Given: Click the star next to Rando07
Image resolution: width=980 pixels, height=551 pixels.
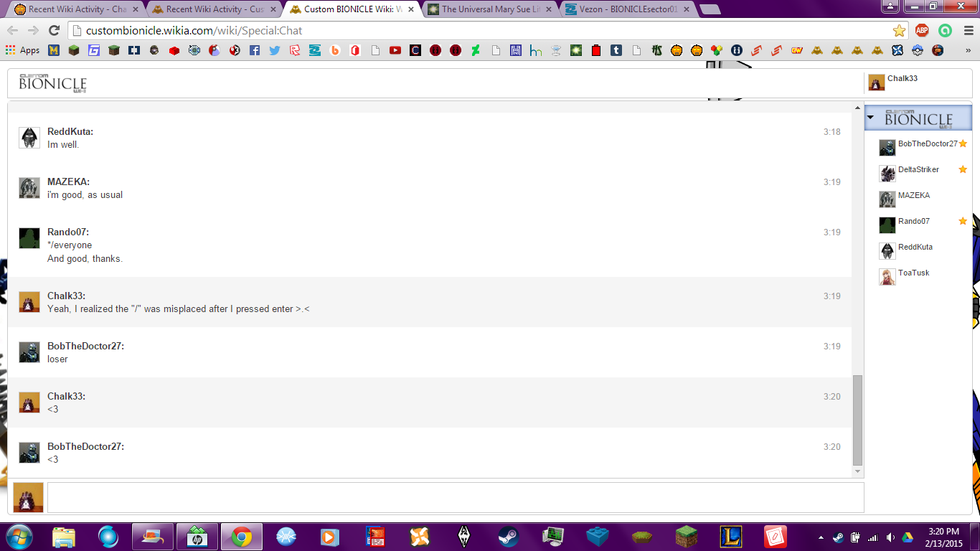Looking at the screenshot, I should click(x=963, y=221).
